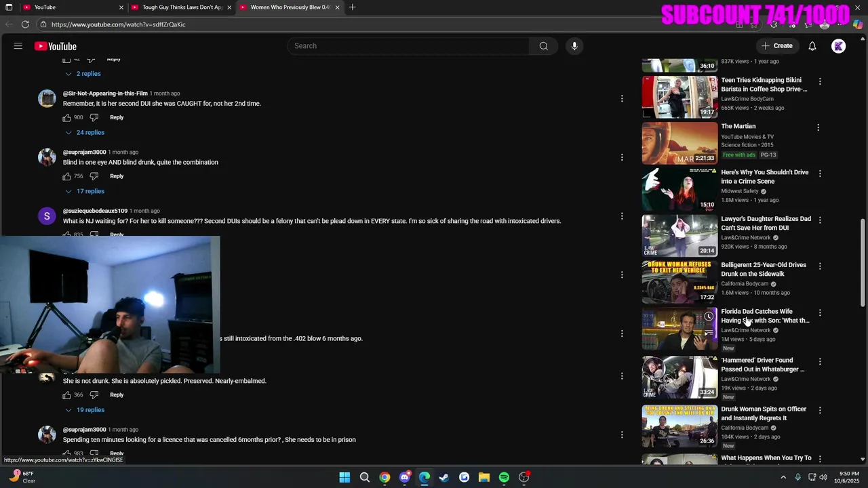Reply to 'absolutely pickled' comment

pyautogui.click(x=117, y=394)
